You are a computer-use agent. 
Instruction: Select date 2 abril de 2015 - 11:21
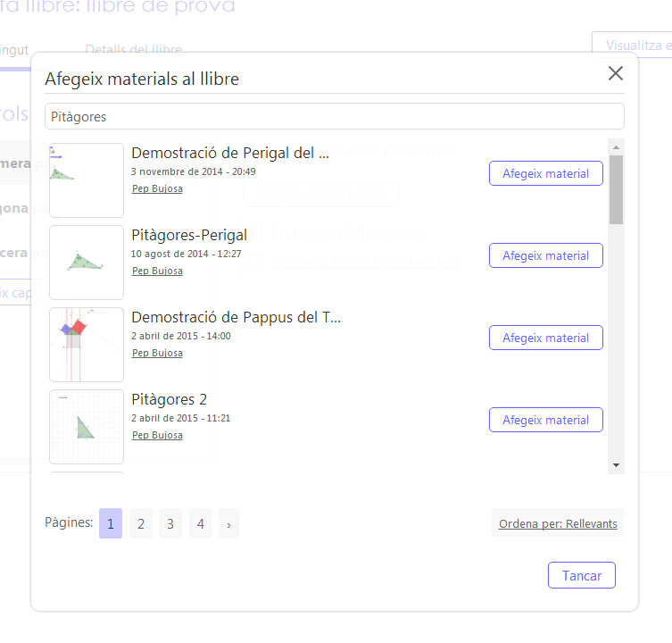181,418
